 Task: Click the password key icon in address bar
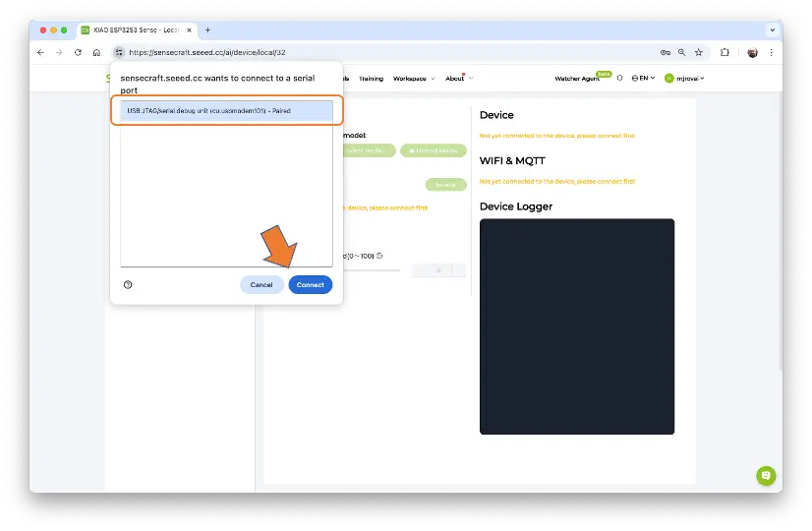pyautogui.click(x=666, y=52)
